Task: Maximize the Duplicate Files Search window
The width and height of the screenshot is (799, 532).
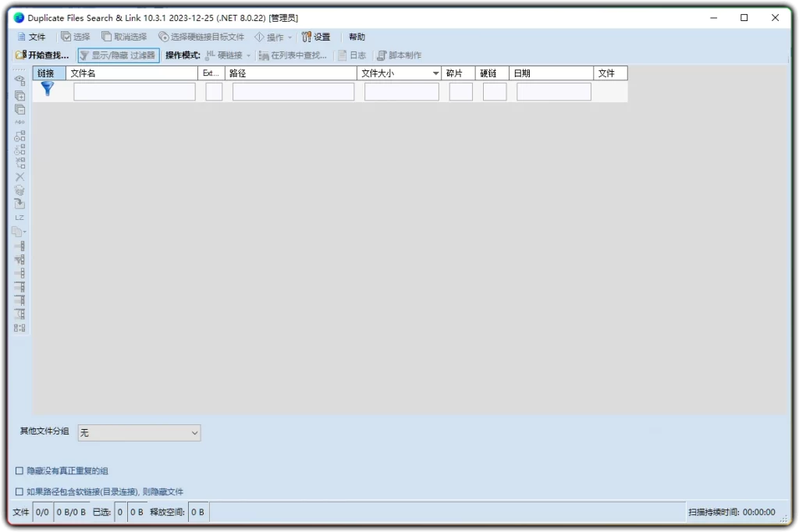Action: click(744, 18)
